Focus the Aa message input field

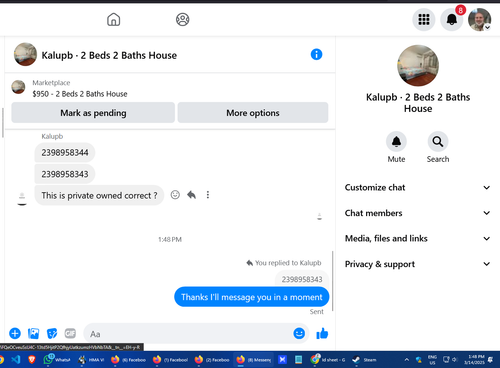[188, 334]
